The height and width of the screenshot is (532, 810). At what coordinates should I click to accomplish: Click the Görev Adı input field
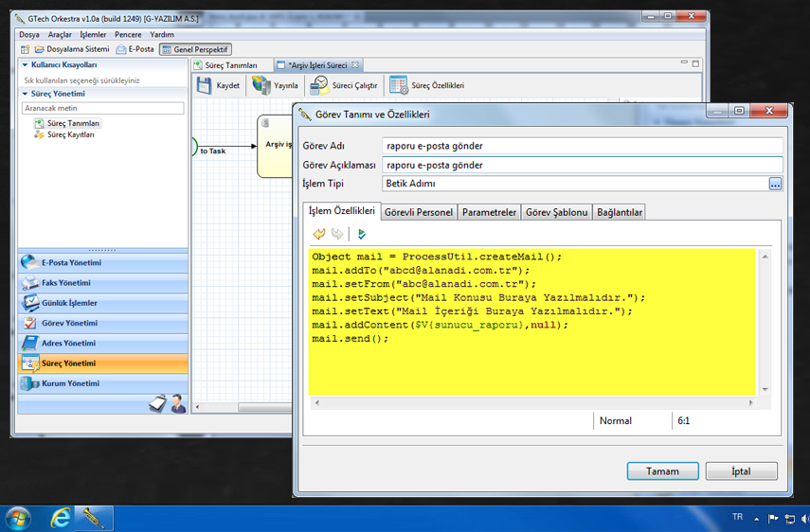[x=583, y=146]
